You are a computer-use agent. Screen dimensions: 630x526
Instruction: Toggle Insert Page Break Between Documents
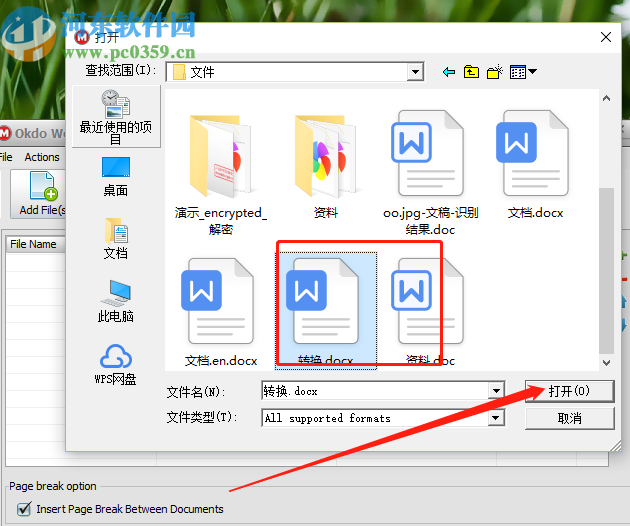tap(24, 509)
